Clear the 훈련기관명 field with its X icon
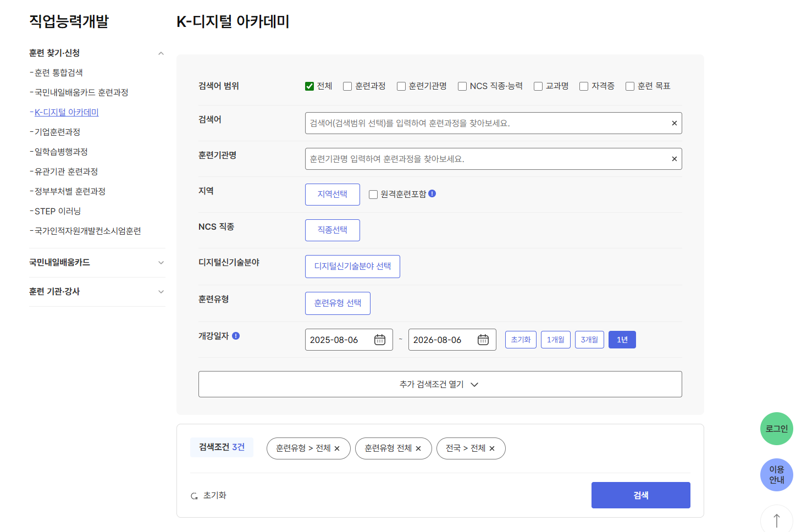 click(674, 159)
